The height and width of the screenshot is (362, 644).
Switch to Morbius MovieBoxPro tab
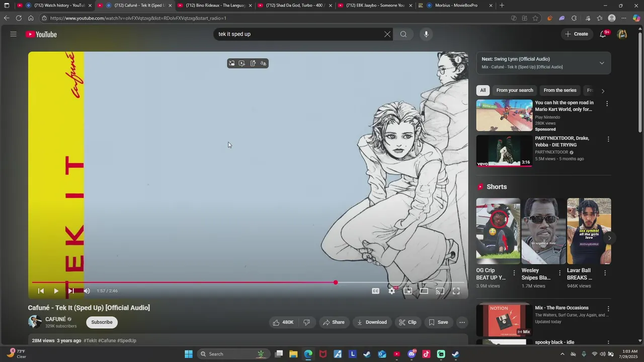(x=455, y=6)
